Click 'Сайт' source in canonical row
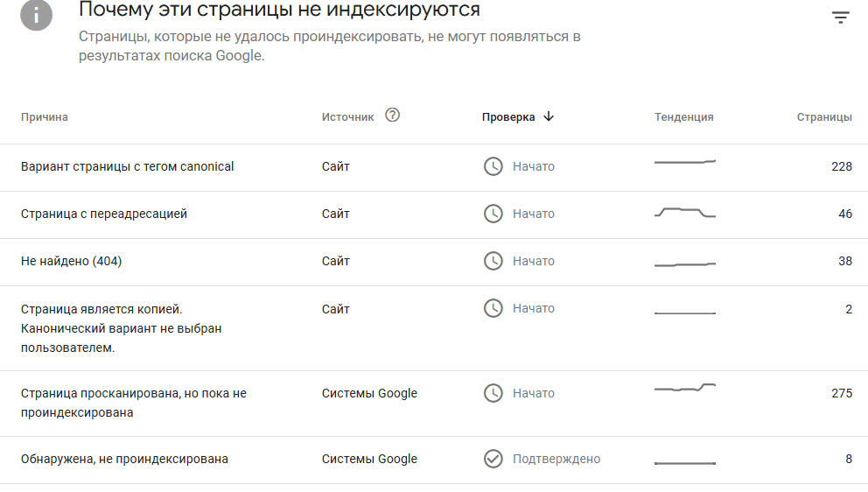The image size is (868, 492). [x=335, y=166]
